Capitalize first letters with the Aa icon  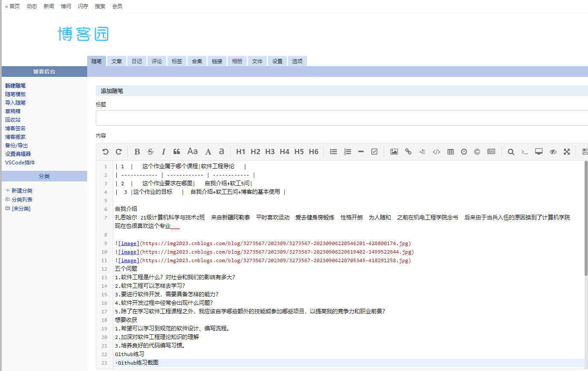point(192,152)
